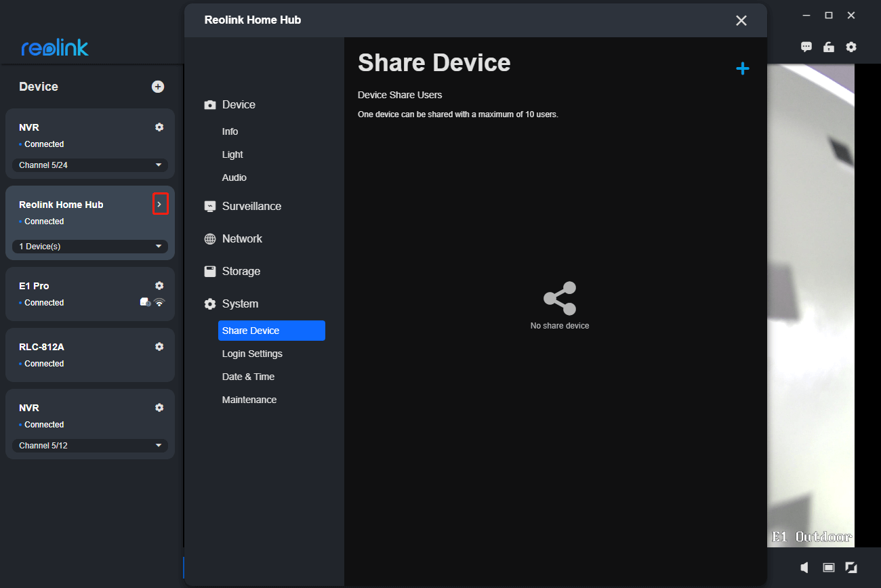Open settings gear for NVR Channel 5/12
The image size is (881, 588).
pyautogui.click(x=159, y=407)
